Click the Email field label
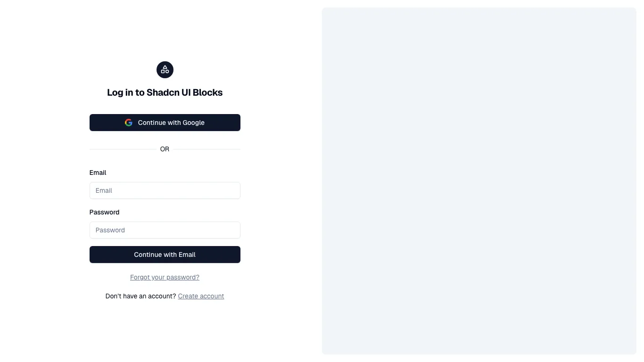The width and height of the screenshot is (644, 362). pos(98,173)
